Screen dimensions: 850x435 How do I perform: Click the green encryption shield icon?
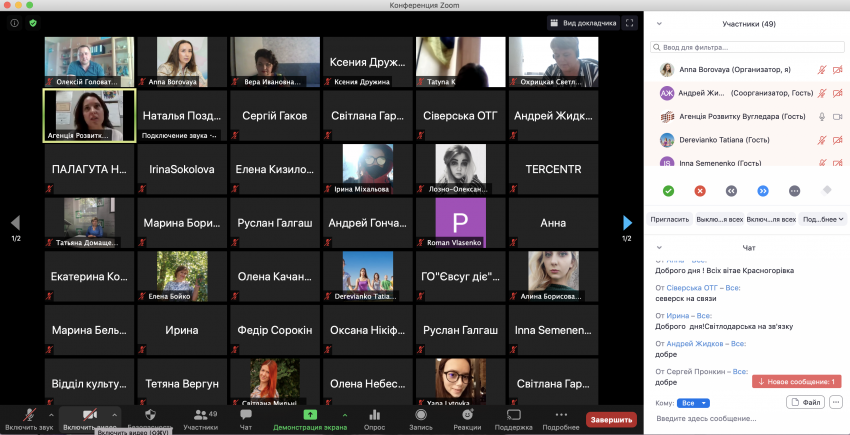33,23
